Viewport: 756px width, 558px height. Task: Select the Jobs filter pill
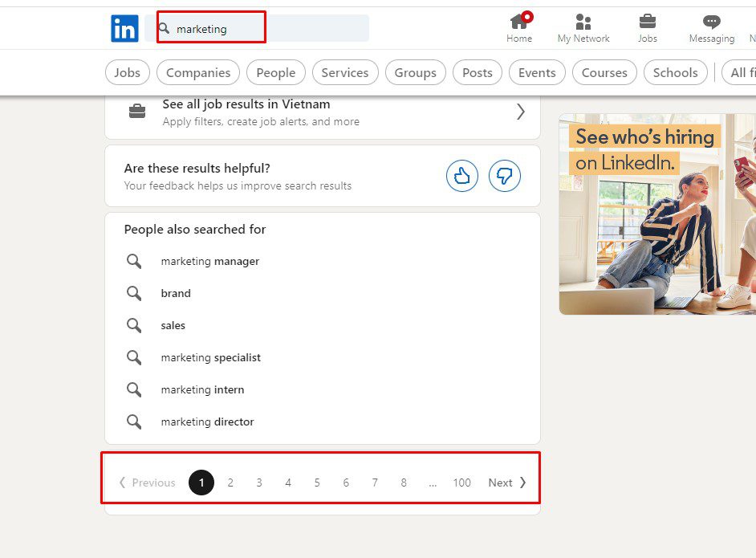(x=128, y=72)
